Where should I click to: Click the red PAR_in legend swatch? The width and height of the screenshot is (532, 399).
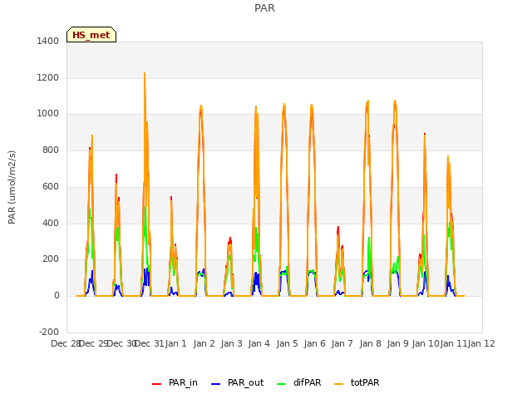click(x=157, y=384)
